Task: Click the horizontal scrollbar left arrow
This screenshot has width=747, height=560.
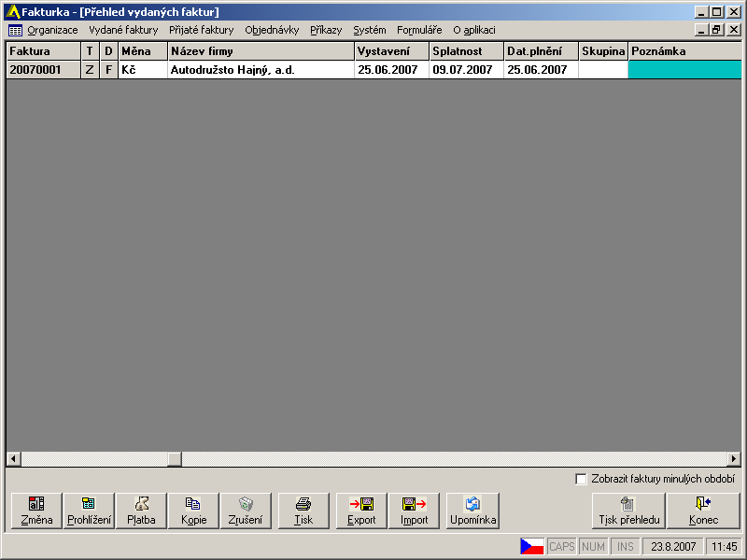Action: point(13,459)
